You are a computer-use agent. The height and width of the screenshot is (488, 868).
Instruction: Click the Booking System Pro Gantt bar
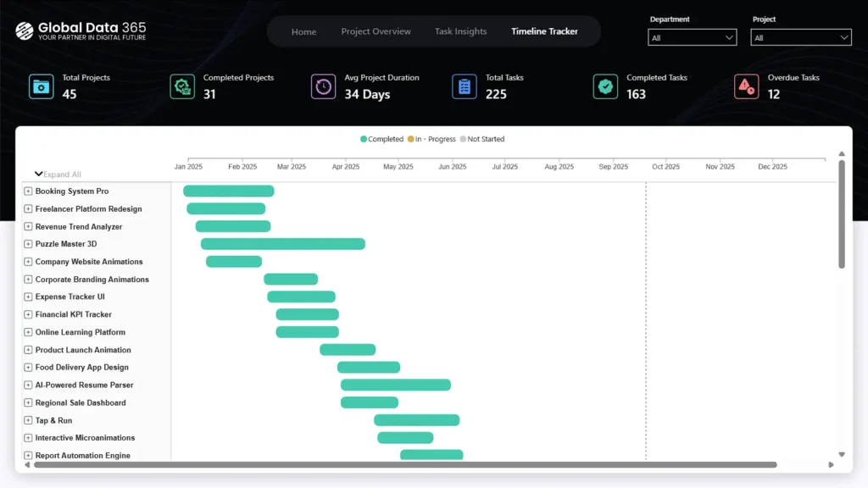pyautogui.click(x=229, y=191)
